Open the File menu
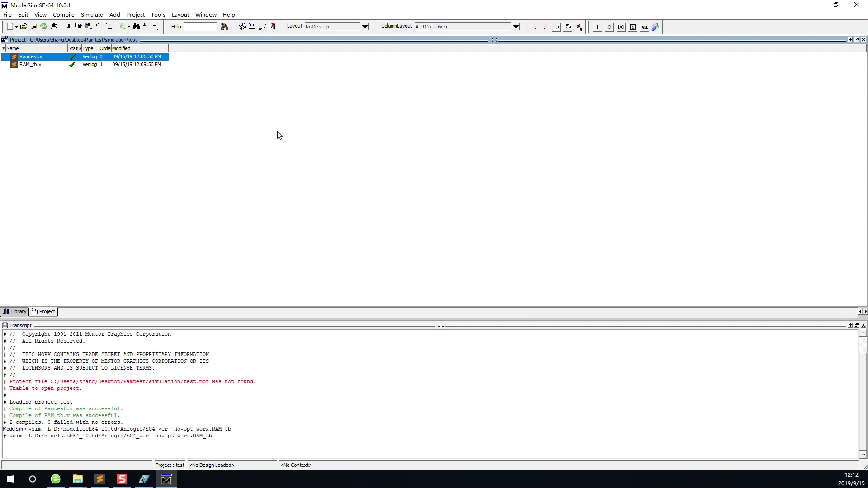This screenshot has width=868, height=488. click(x=8, y=14)
